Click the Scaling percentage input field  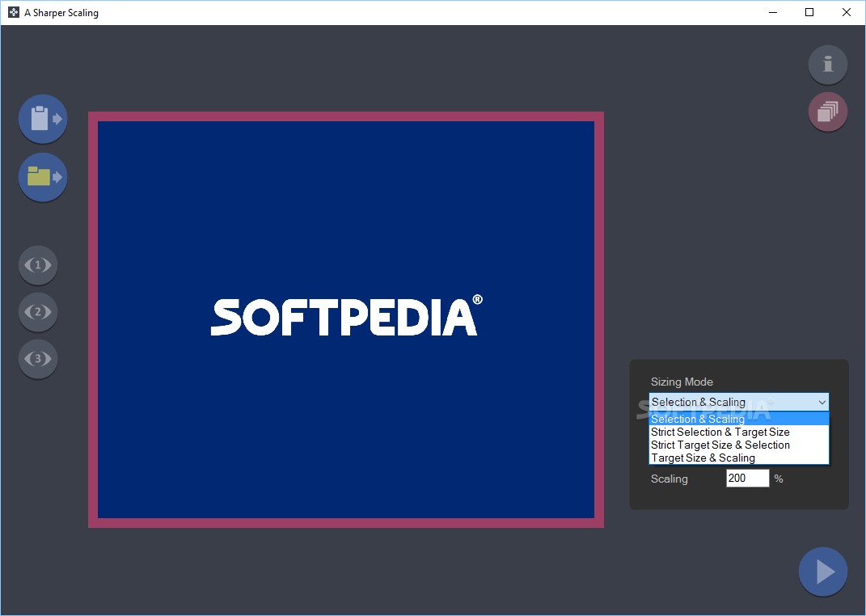747,478
